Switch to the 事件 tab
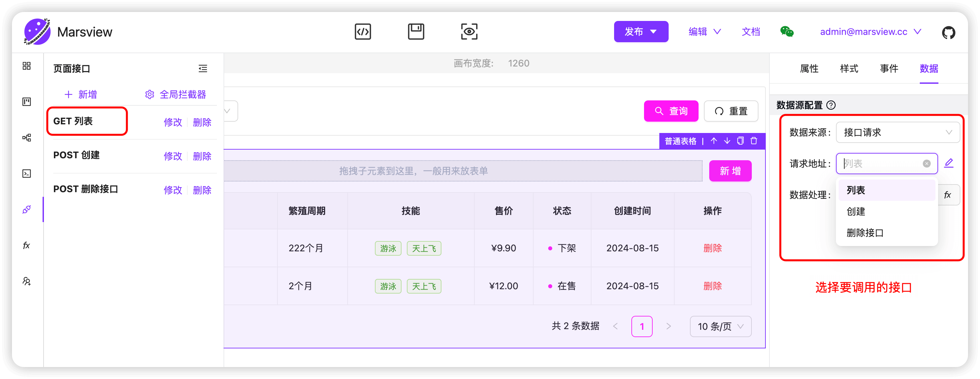The height and width of the screenshot is (379, 980). (x=889, y=68)
